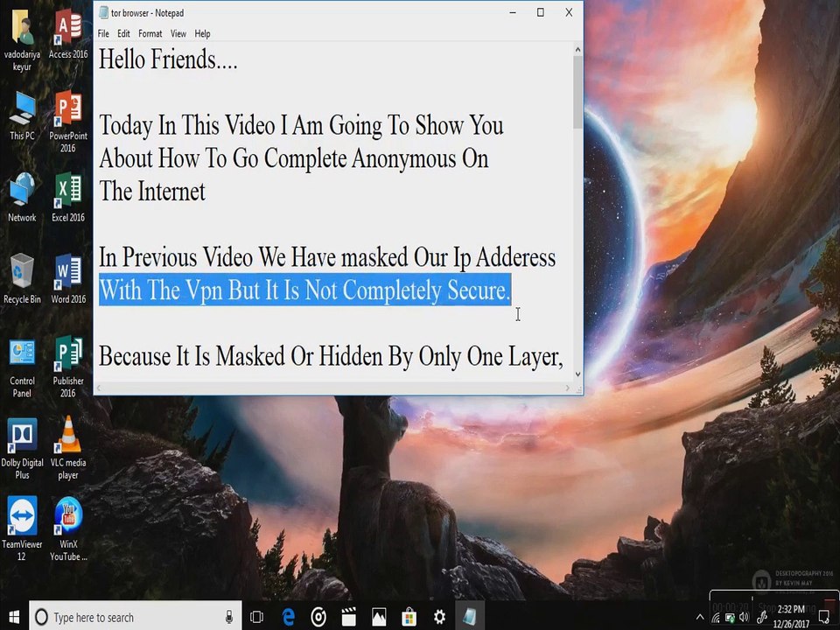Open the File menu in Notepad
The height and width of the screenshot is (630, 840).
point(103,34)
